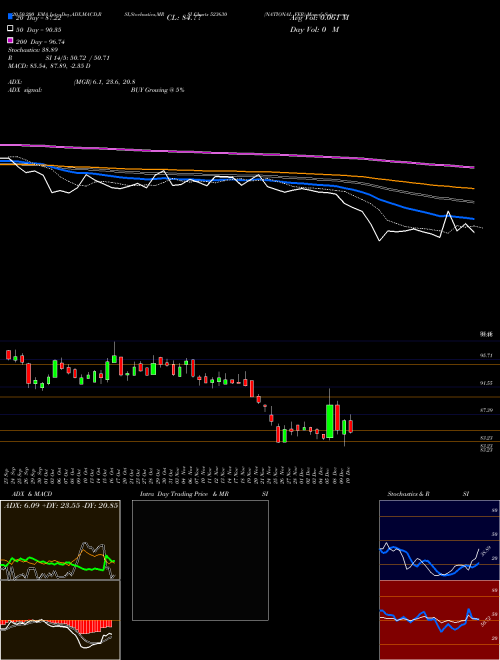The height and width of the screenshot is (660, 500).
Task: Click the blue 20 Day legend swatch
Action: (10, 17)
